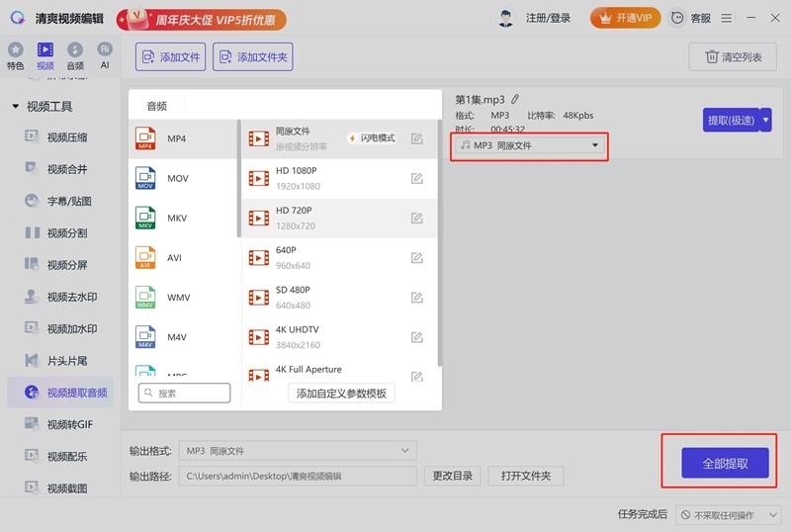Open the 特色 featured tools tab
Viewport: 791px width, 532px height.
[x=15, y=55]
